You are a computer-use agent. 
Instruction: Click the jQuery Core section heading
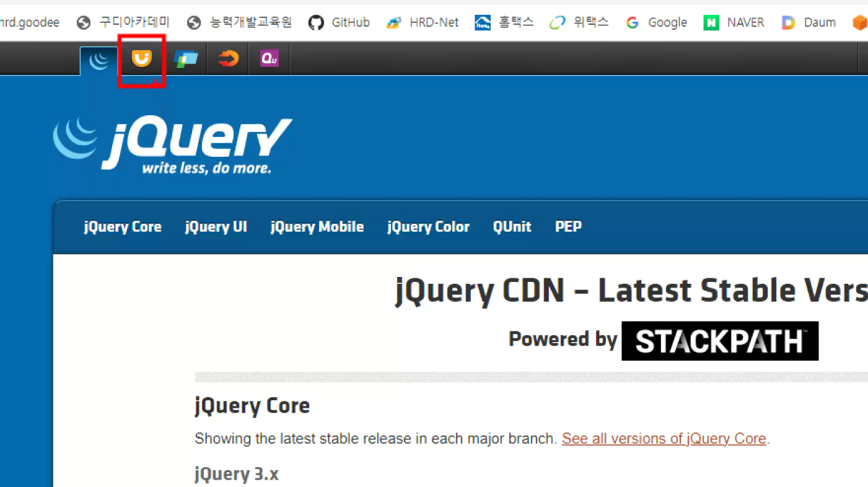252,406
